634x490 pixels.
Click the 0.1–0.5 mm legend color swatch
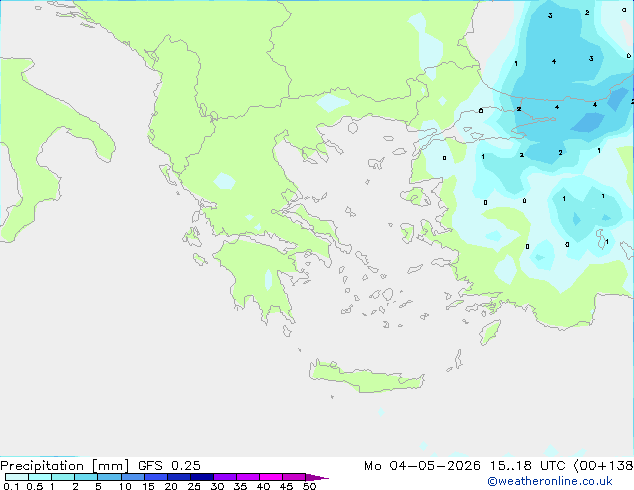coord(17,477)
